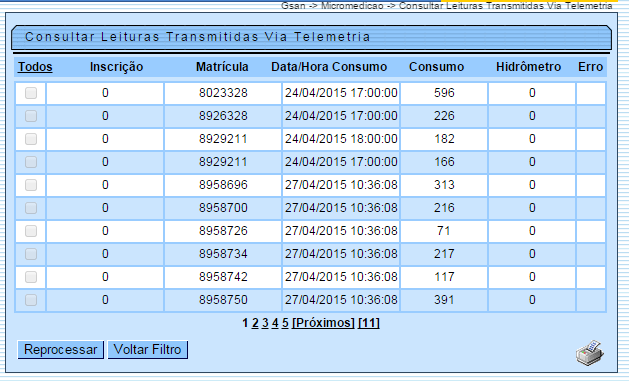This screenshot has height=381, width=629.
Task: Click matrícula cell 8958700
Action: pyautogui.click(x=223, y=208)
